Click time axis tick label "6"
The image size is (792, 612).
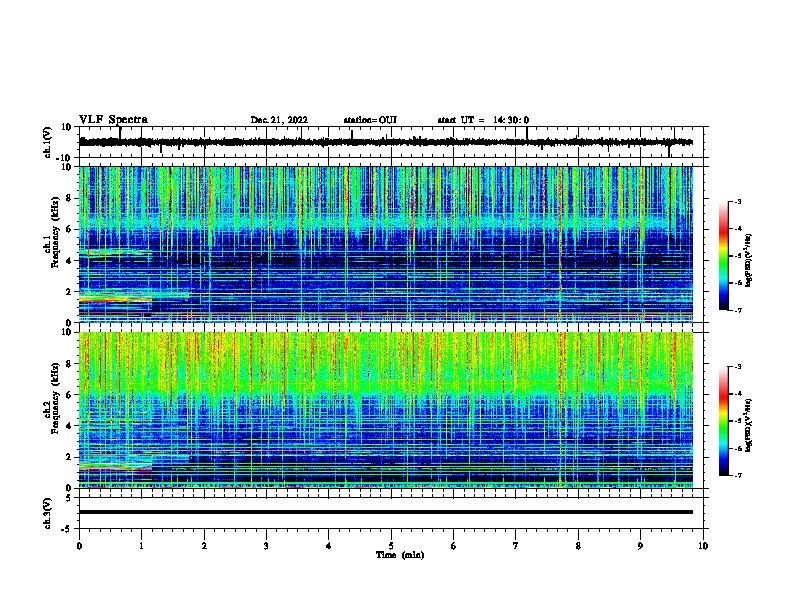[454, 546]
